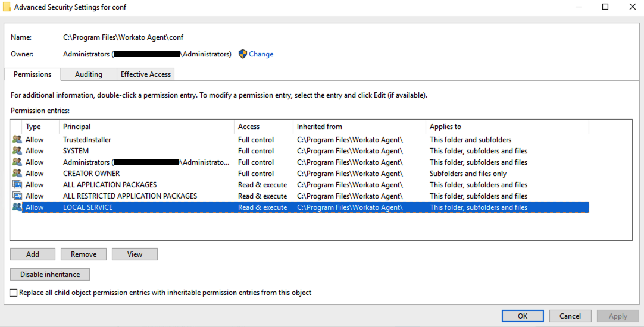This screenshot has width=644, height=327.
Task: Select the CREATOR OWNER principal entry
Action: coord(92,174)
